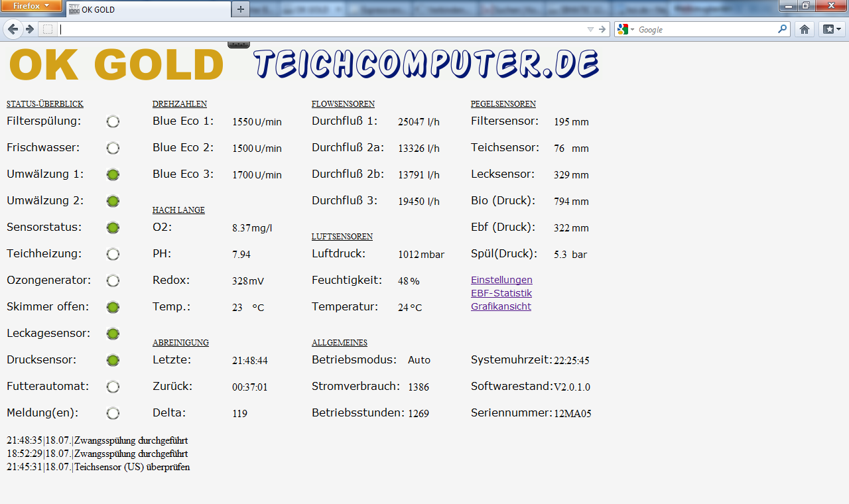Screen dimensions: 849x504
Task: Toggle the Umwälzung 1 green indicator
Action: pyautogui.click(x=113, y=174)
